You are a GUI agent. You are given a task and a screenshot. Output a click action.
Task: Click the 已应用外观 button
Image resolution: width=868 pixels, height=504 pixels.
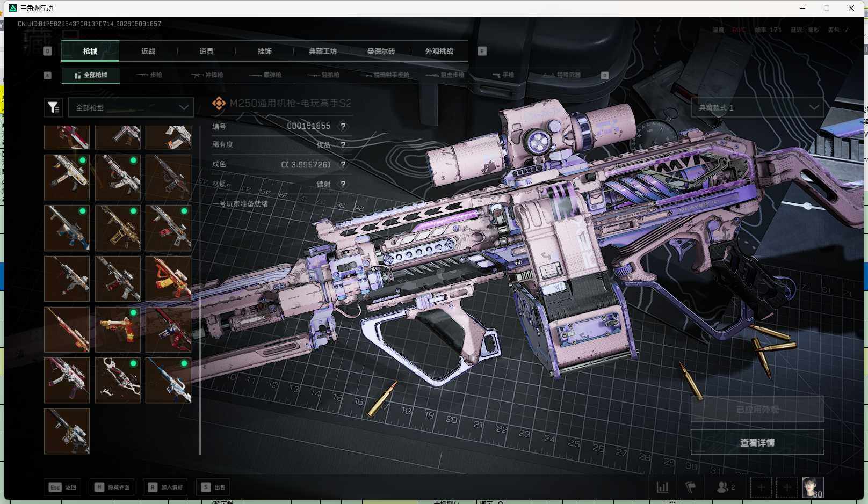[x=757, y=410]
